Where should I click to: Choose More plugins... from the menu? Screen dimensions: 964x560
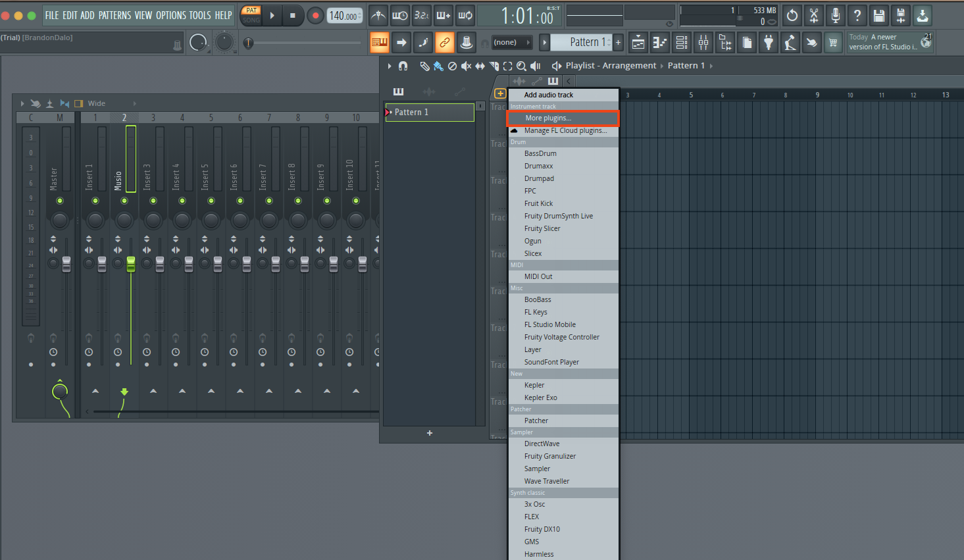[x=563, y=118]
